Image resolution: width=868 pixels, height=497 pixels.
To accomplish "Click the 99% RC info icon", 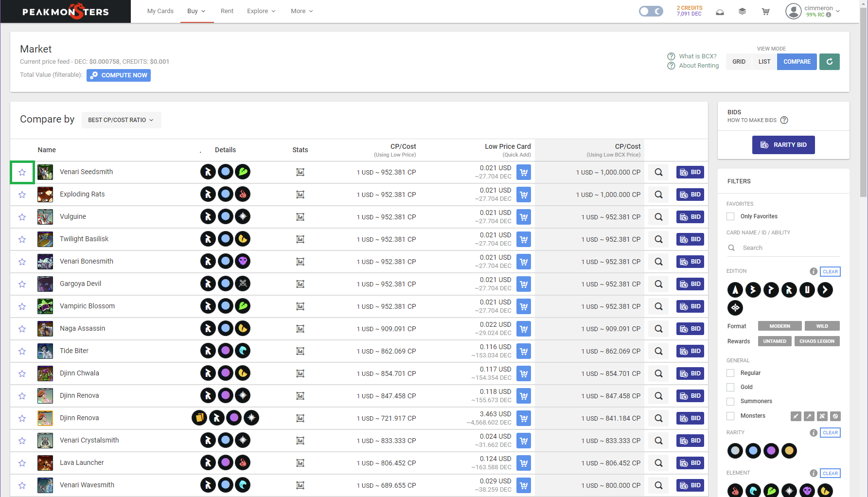I will click(829, 15).
